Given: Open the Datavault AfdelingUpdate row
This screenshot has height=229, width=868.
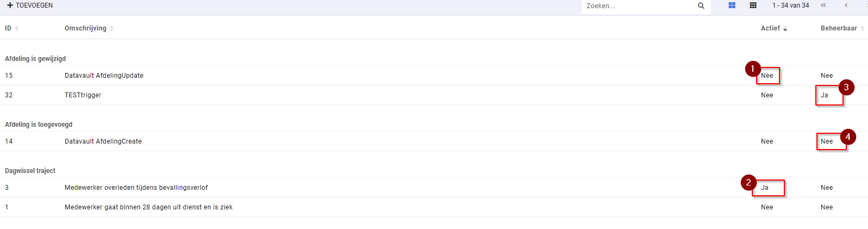Looking at the screenshot, I should (x=434, y=76).
